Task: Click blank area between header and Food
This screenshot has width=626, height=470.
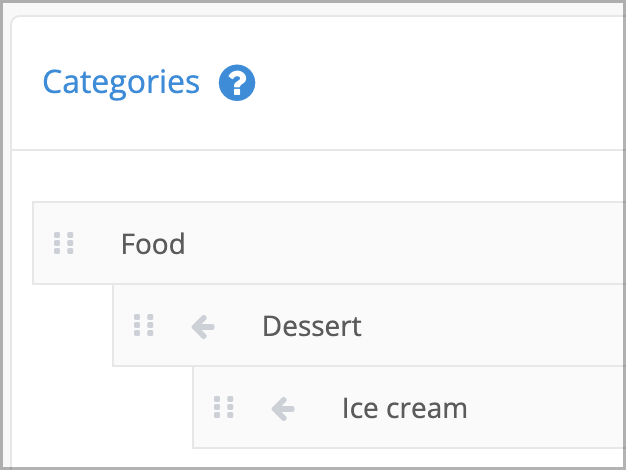Action: pyautogui.click(x=319, y=176)
